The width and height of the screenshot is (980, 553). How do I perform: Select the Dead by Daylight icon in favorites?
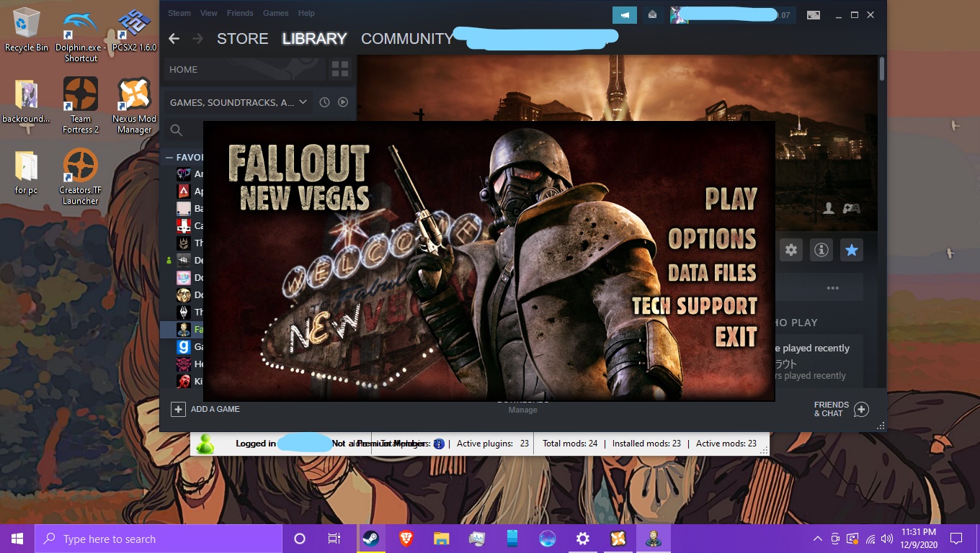[184, 261]
